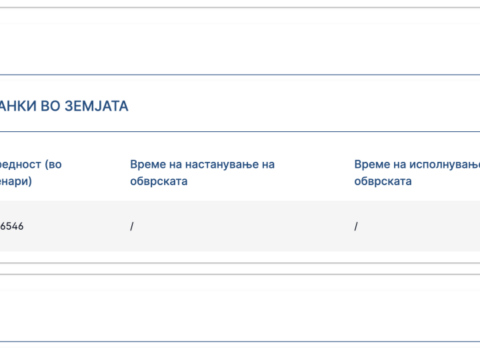Select the 6546 value cell
The image size is (480, 363).
tap(12, 226)
